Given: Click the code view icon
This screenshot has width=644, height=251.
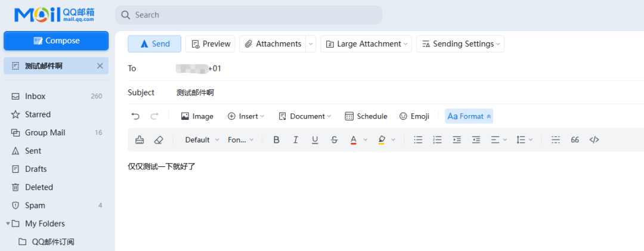Looking at the screenshot, I should pos(594,140).
